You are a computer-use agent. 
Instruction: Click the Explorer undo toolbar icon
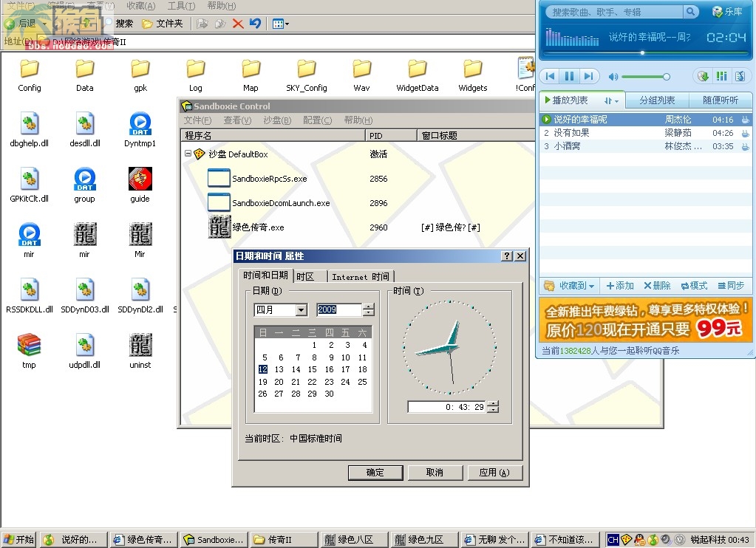[x=255, y=23]
